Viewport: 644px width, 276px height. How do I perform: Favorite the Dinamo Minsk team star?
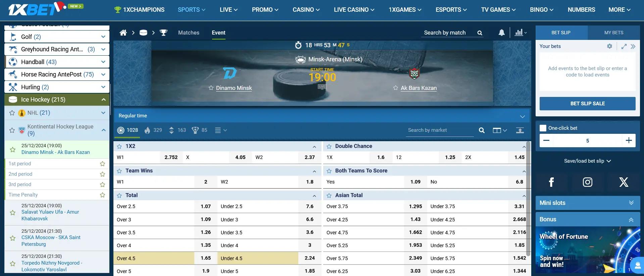point(211,88)
